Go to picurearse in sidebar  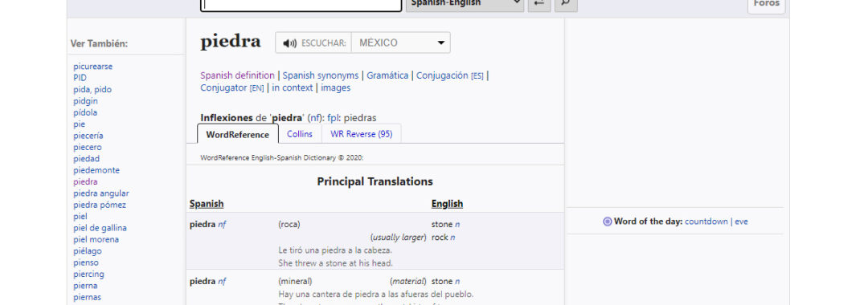click(x=93, y=67)
